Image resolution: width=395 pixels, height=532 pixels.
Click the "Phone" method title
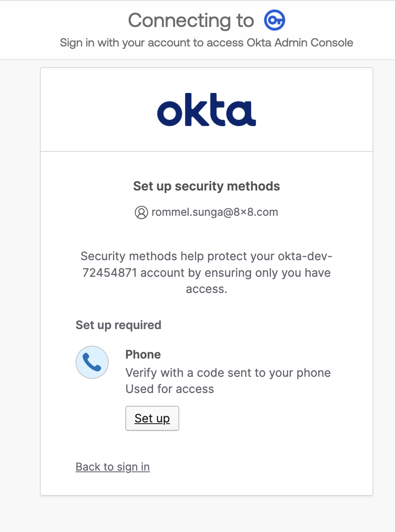click(143, 354)
